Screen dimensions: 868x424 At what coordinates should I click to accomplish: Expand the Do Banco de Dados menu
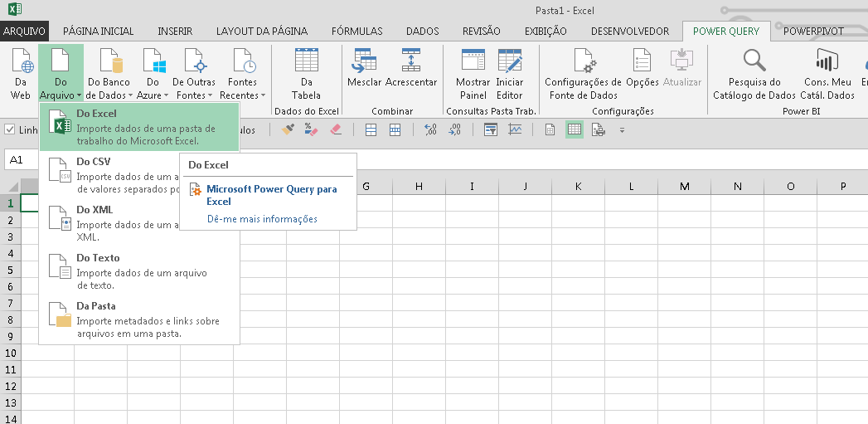[x=109, y=74]
